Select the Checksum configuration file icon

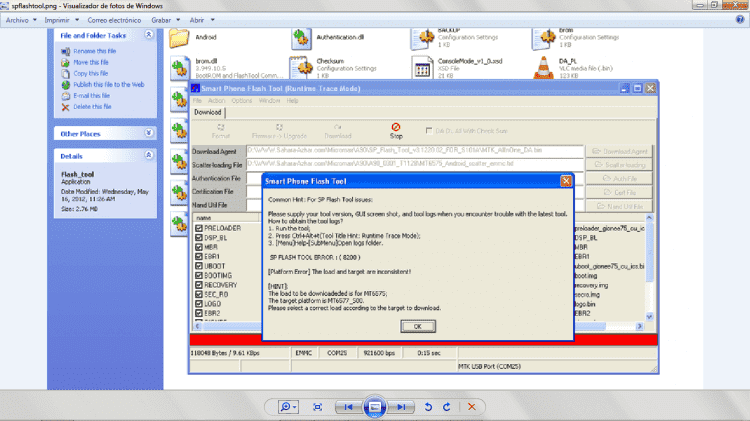(301, 67)
